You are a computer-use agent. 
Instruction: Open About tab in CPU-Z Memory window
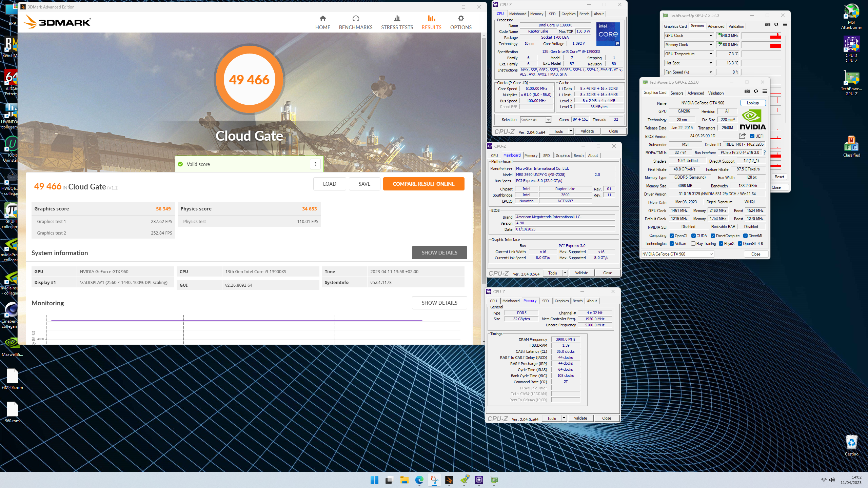592,301
